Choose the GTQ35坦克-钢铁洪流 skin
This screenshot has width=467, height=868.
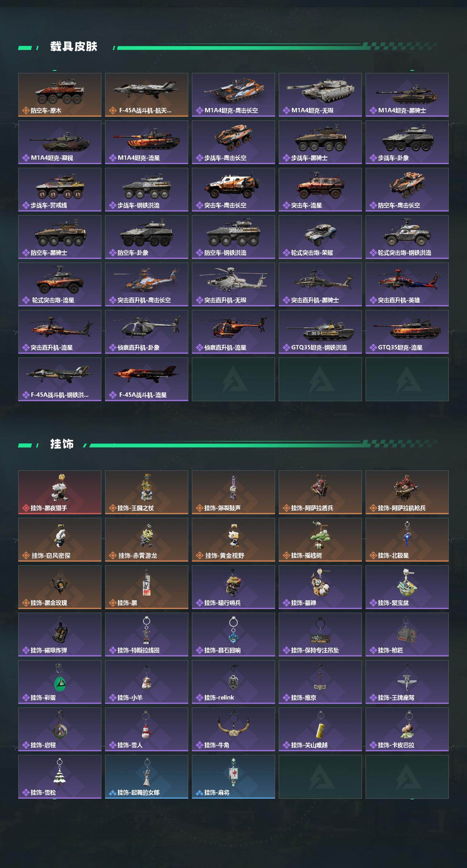(320, 332)
